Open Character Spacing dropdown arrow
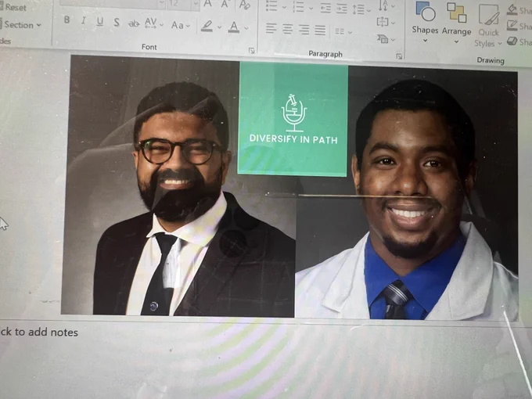Screen dimensions: 532x399 point(161,24)
